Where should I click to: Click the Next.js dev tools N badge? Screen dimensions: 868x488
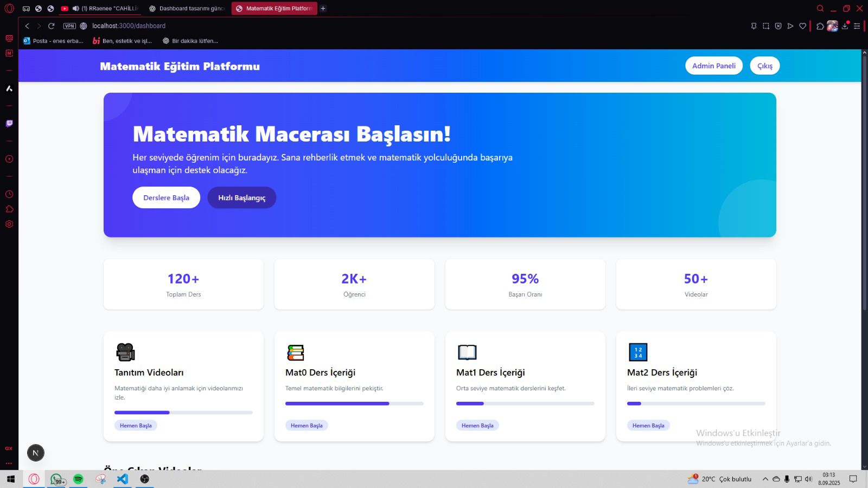(36, 453)
